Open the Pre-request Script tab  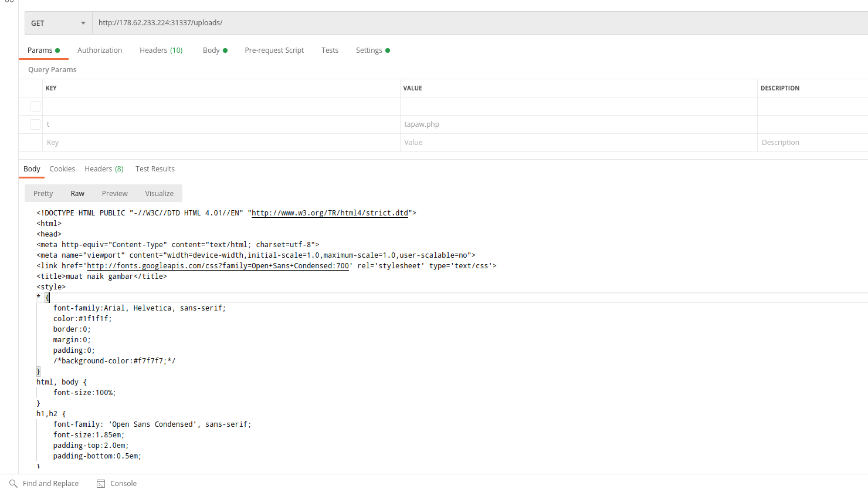(274, 50)
